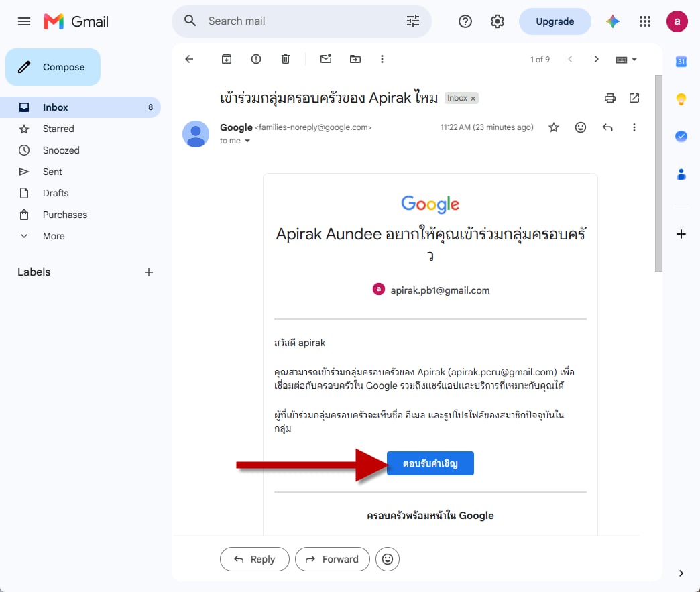Image resolution: width=700 pixels, height=592 pixels.
Task: Open Google Keep side panel
Action: pos(681,99)
